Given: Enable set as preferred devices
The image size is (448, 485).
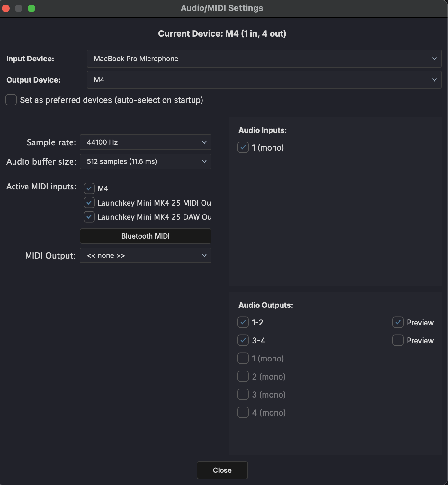Looking at the screenshot, I should [x=11, y=100].
